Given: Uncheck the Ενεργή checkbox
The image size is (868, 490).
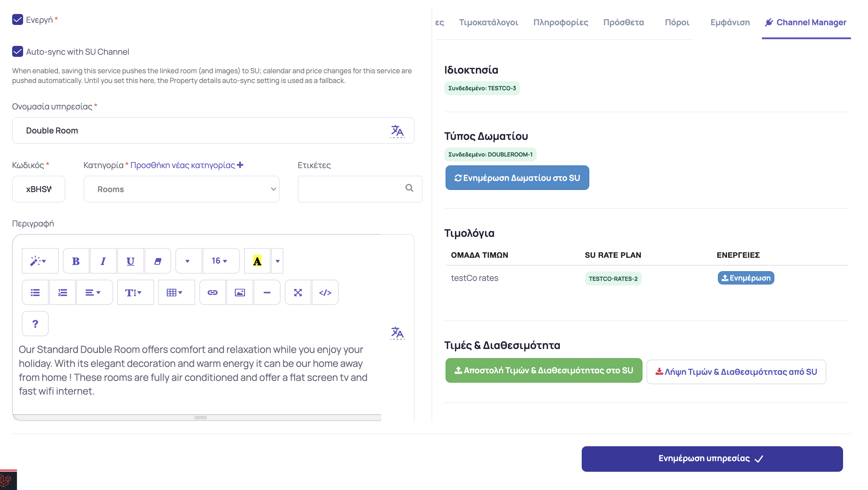Looking at the screenshot, I should click(x=18, y=19).
